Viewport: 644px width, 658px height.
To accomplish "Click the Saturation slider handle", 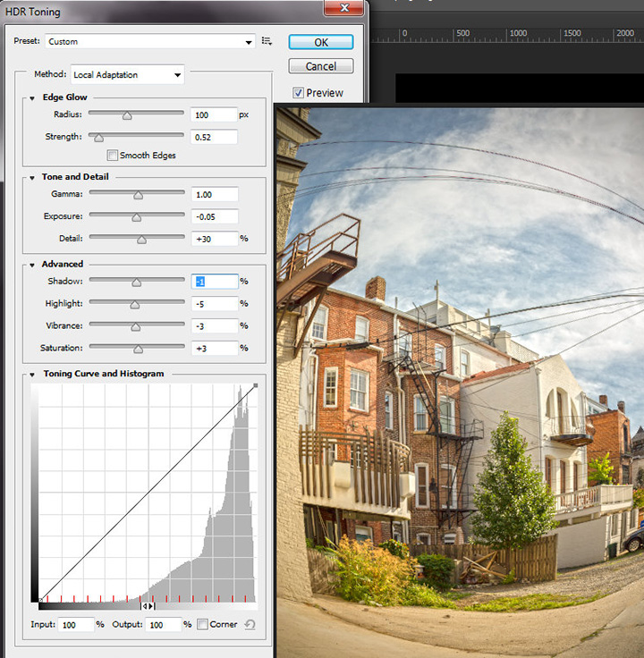I will (138, 349).
